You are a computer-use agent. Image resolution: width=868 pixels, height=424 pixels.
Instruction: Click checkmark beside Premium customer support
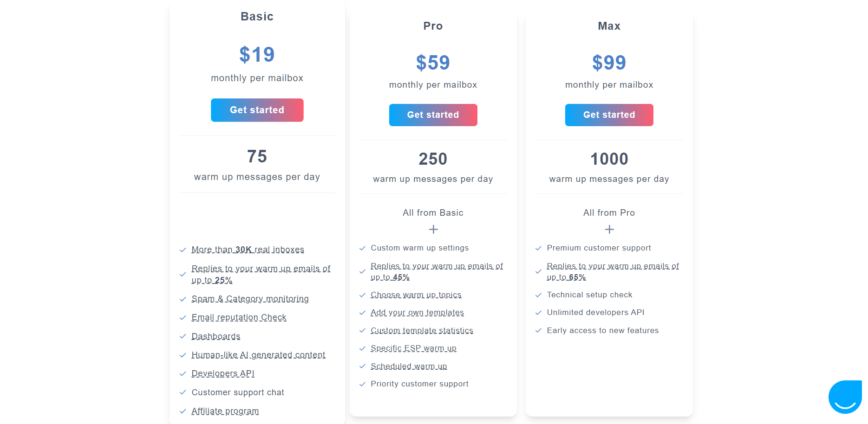click(538, 248)
